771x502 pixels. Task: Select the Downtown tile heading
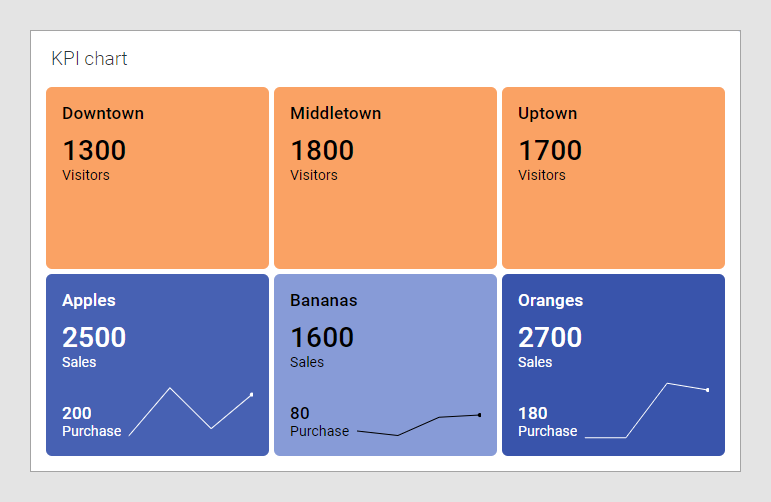click(103, 113)
